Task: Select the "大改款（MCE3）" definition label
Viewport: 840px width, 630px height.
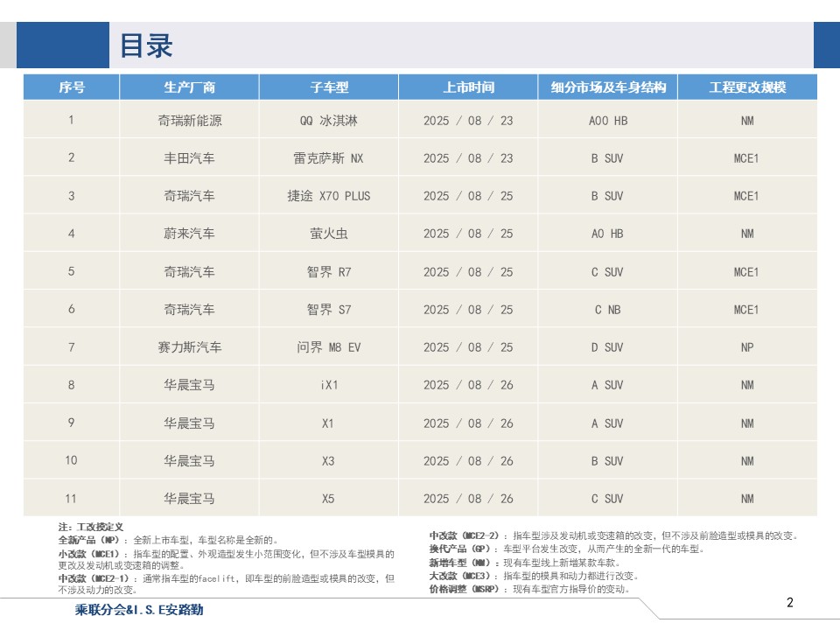Action: pos(462,576)
